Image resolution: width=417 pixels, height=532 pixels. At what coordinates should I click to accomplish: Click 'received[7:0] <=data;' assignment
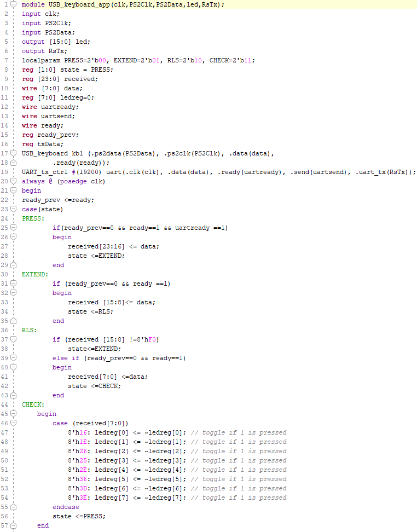coord(108,377)
